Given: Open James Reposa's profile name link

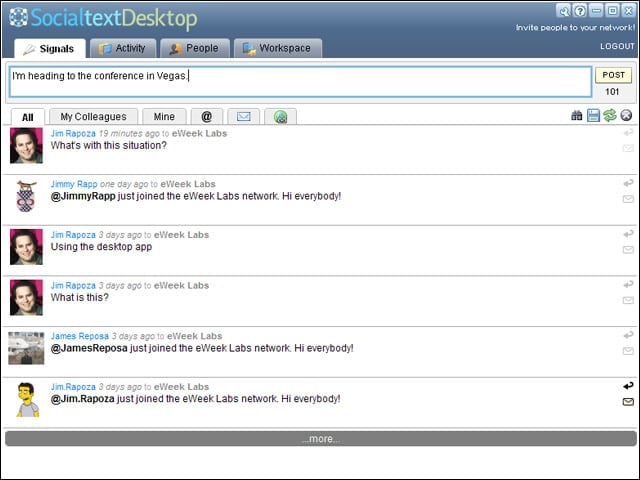Looking at the screenshot, I should click(x=80, y=336).
